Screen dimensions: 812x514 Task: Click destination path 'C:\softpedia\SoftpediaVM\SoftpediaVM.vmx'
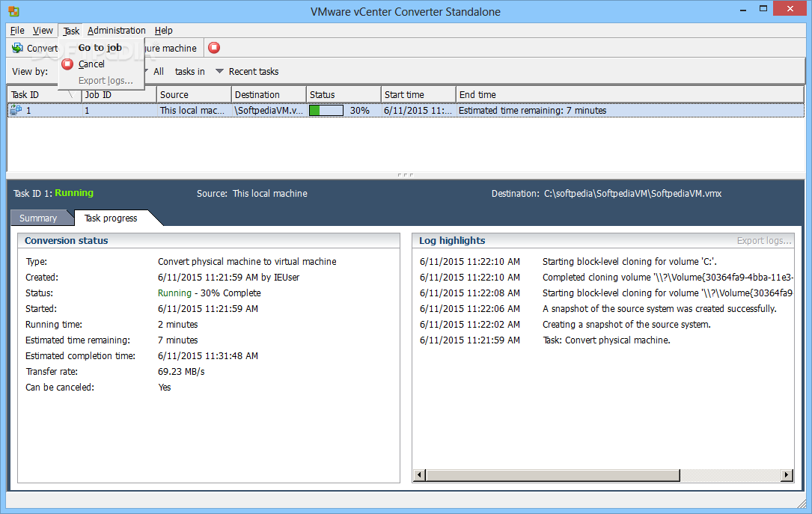point(633,194)
